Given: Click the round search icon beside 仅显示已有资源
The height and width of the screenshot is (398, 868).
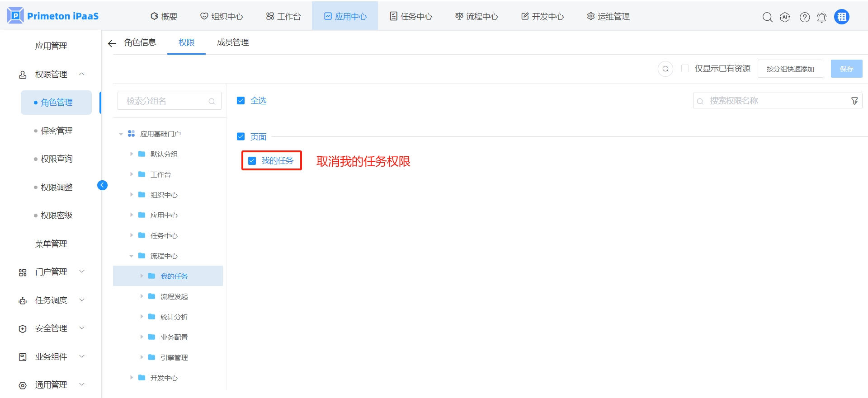Looking at the screenshot, I should pos(665,69).
